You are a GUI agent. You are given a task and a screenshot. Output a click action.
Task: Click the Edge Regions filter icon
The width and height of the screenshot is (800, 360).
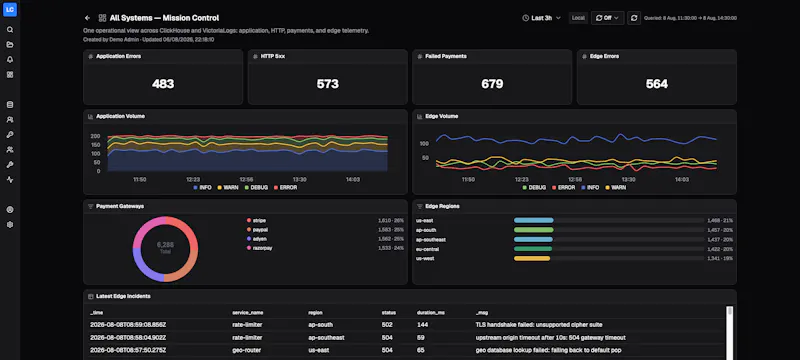point(420,207)
